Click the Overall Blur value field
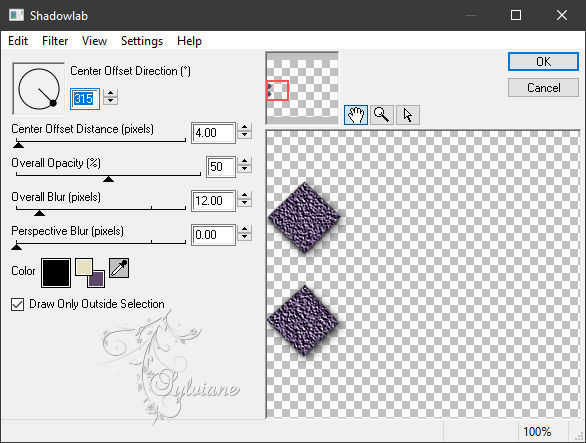Screen dimensions: 586x443 (213, 201)
